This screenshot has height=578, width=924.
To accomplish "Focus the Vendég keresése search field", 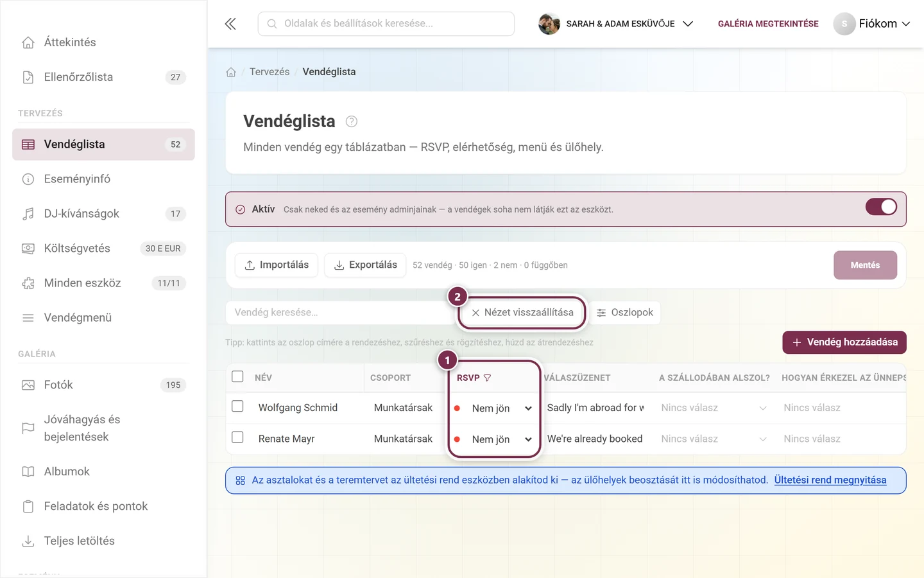I will coord(341,313).
